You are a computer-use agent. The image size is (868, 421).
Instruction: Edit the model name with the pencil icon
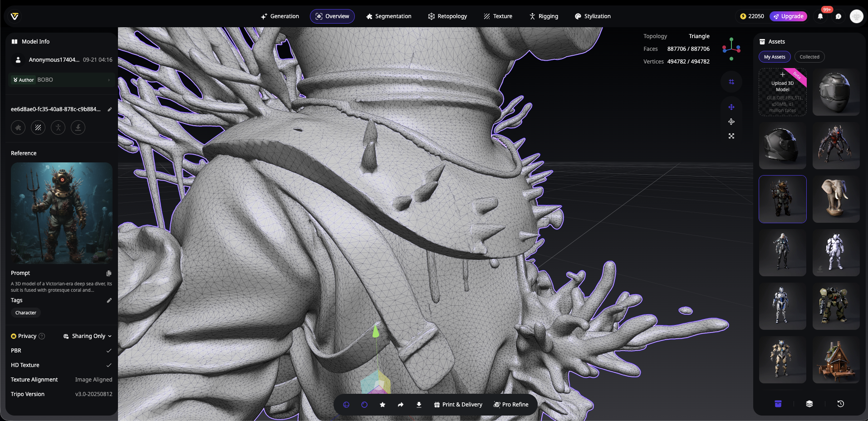109,109
